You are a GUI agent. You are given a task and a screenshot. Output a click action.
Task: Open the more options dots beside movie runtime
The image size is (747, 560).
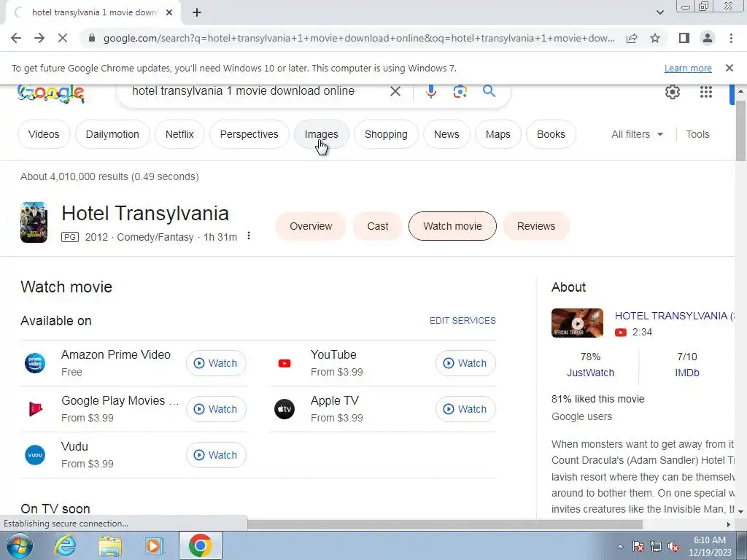tap(249, 236)
